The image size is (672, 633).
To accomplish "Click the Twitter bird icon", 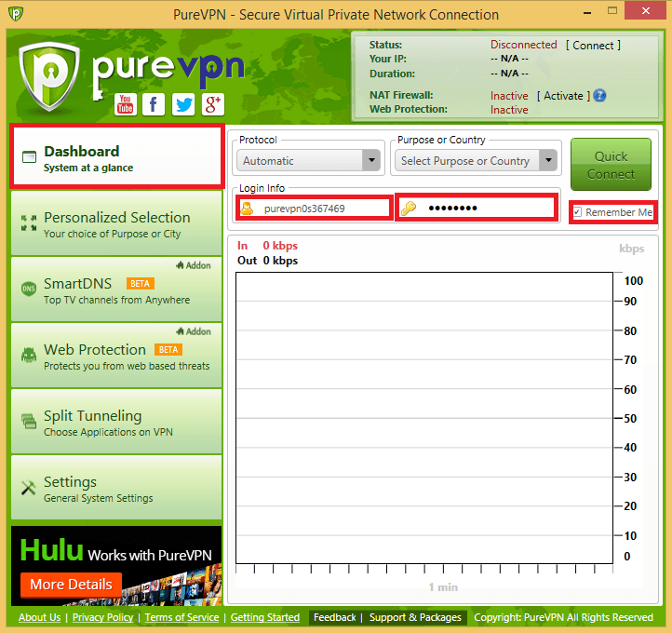I will pos(183,104).
